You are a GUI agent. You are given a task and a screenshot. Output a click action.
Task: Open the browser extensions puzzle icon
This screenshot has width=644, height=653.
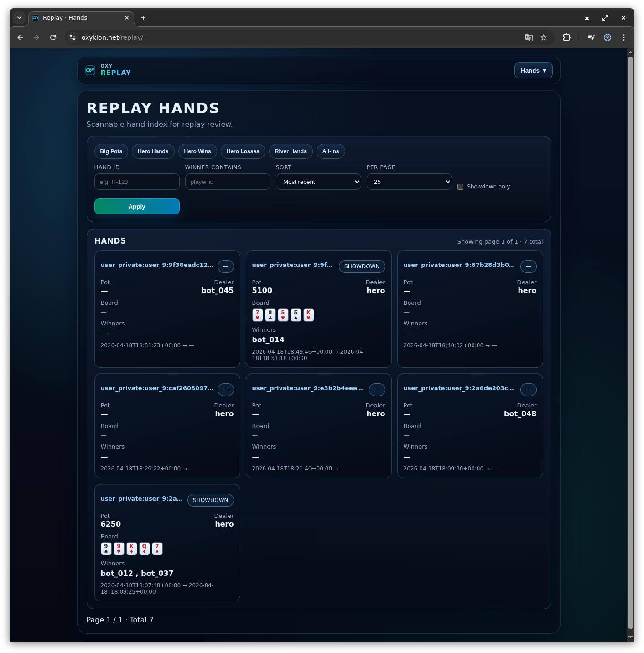point(566,37)
